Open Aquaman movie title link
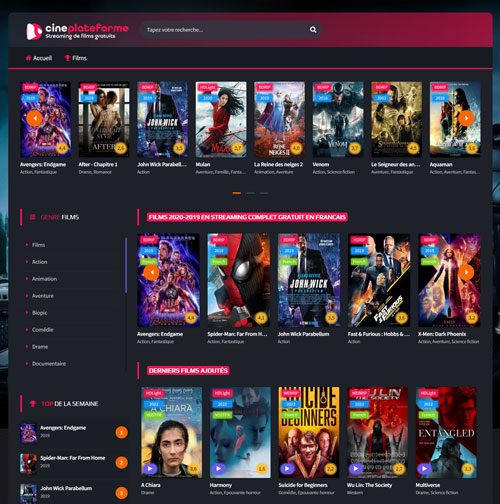 441,164
